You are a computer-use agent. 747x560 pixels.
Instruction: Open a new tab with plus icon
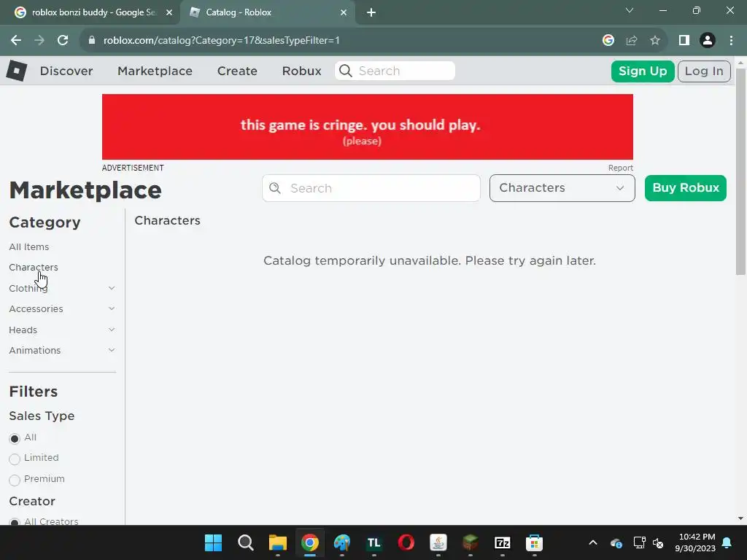coord(371,12)
